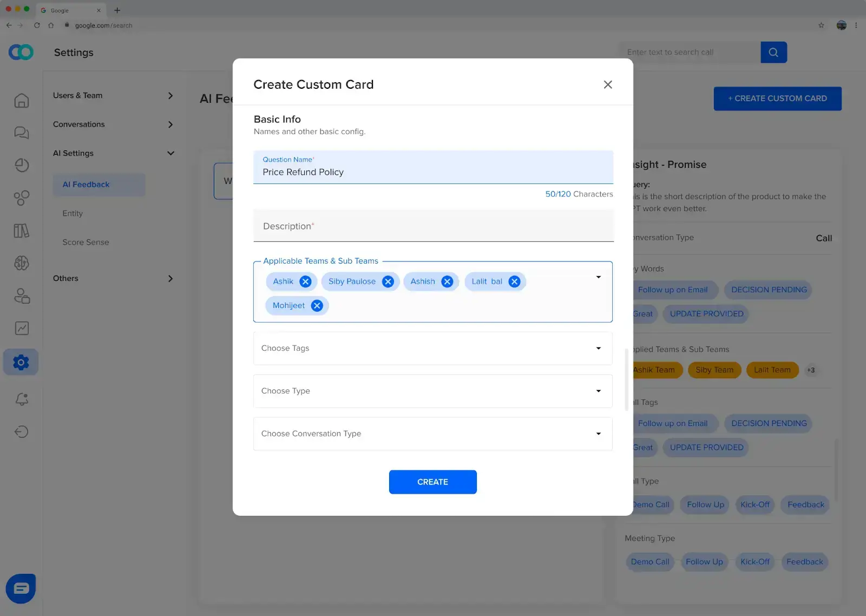
Task: Open the notifications bell sidebar icon
Action: click(x=22, y=399)
